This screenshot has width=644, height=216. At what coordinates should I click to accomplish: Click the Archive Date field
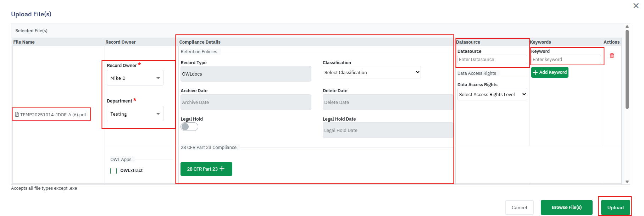245,103
